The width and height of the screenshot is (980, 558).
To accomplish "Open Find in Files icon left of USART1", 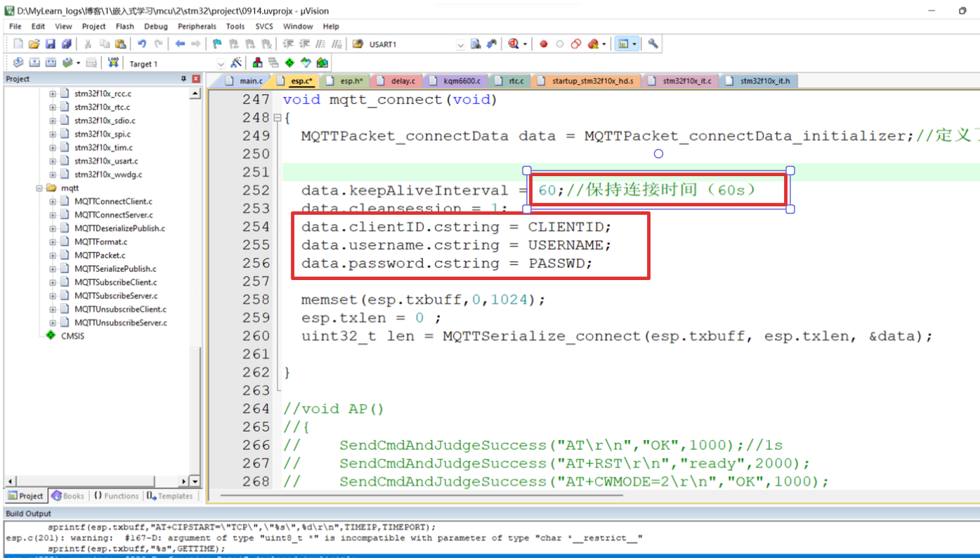I will (x=358, y=44).
